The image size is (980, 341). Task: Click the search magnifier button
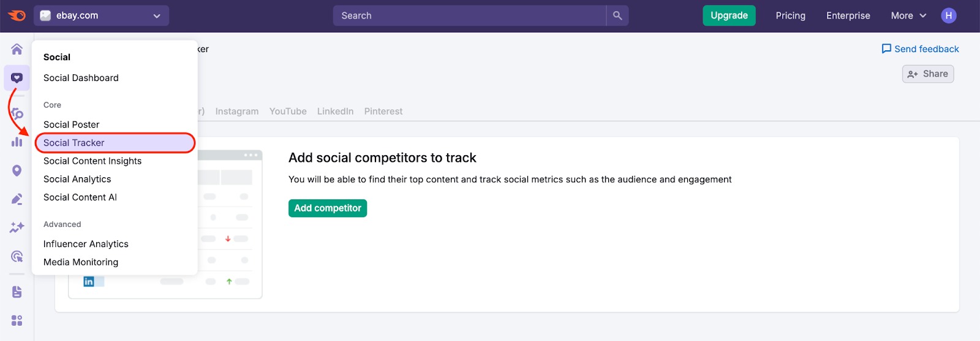click(617, 16)
